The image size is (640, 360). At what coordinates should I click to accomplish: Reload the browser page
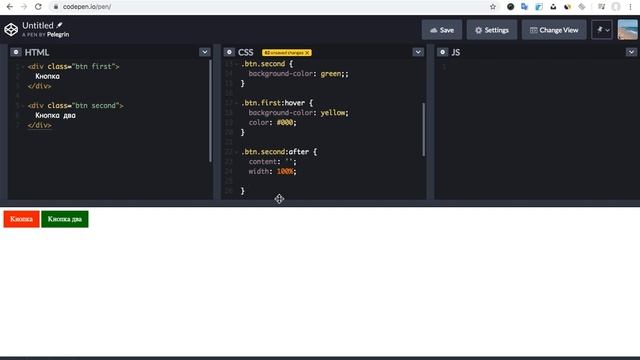click(x=38, y=7)
